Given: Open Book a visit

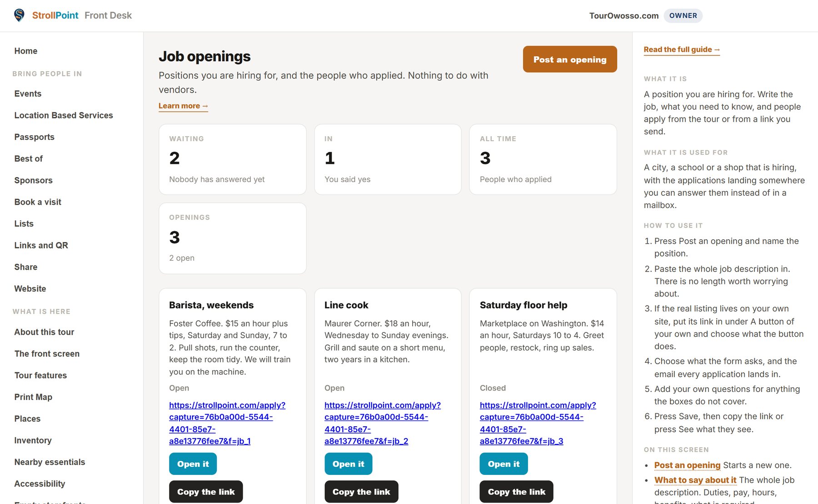Looking at the screenshot, I should 38,202.
